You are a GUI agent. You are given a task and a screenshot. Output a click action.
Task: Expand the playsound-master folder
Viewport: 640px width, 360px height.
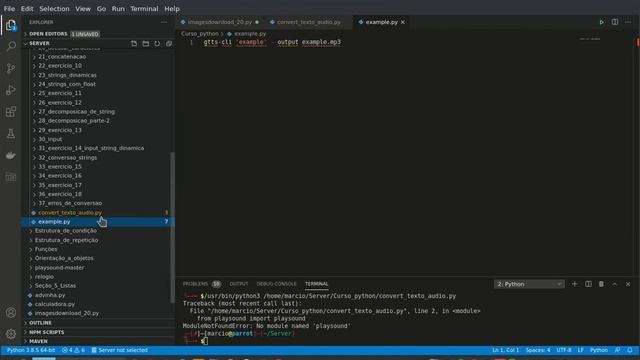click(x=59, y=268)
